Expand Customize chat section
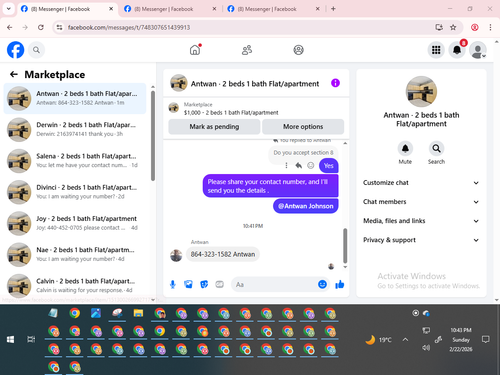This screenshot has width=500, height=375. (x=421, y=183)
